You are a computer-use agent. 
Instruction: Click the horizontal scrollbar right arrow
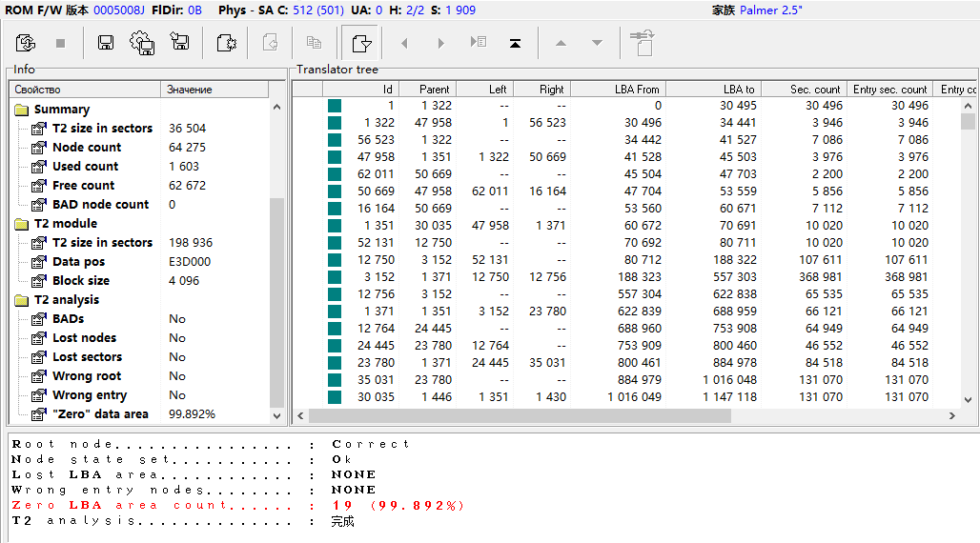pyautogui.click(x=951, y=415)
